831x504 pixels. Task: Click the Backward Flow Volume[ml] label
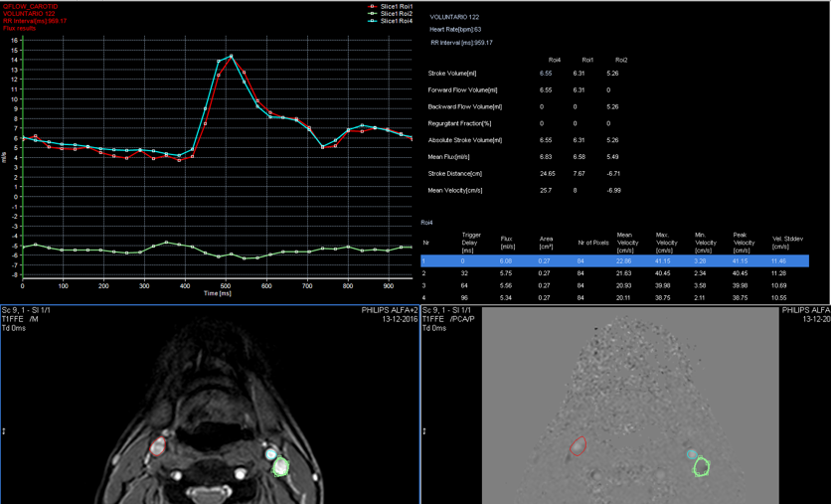(465, 106)
